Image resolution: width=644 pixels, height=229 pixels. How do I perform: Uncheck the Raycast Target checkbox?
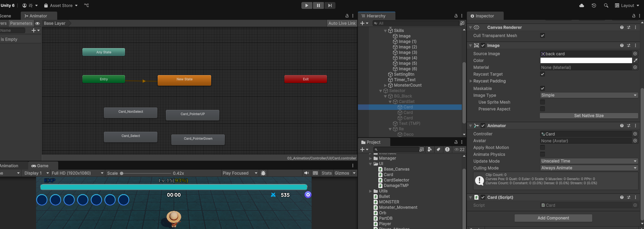[x=543, y=74]
